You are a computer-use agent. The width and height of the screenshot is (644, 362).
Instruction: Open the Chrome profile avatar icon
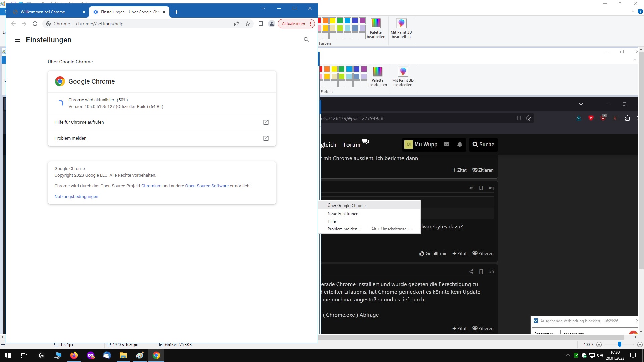[272, 24]
